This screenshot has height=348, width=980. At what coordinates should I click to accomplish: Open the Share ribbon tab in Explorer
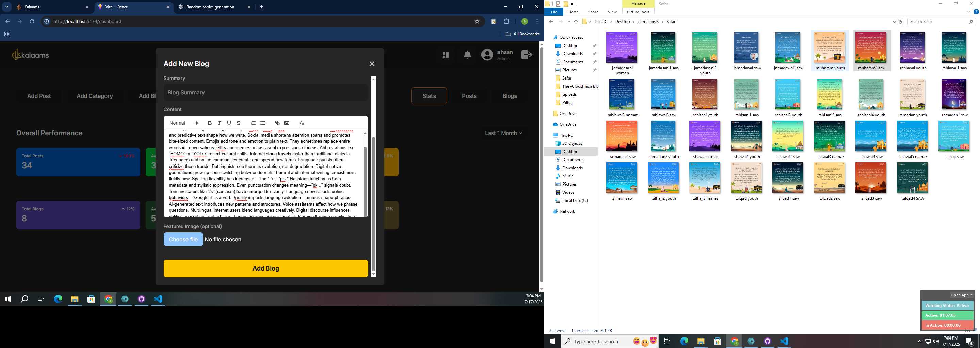pos(593,12)
